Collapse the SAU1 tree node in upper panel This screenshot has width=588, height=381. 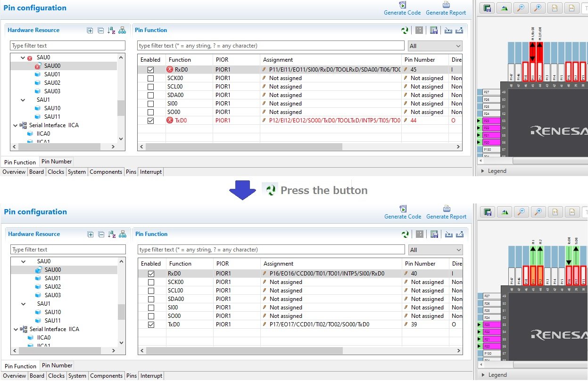pyautogui.click(x=23, y=100)
